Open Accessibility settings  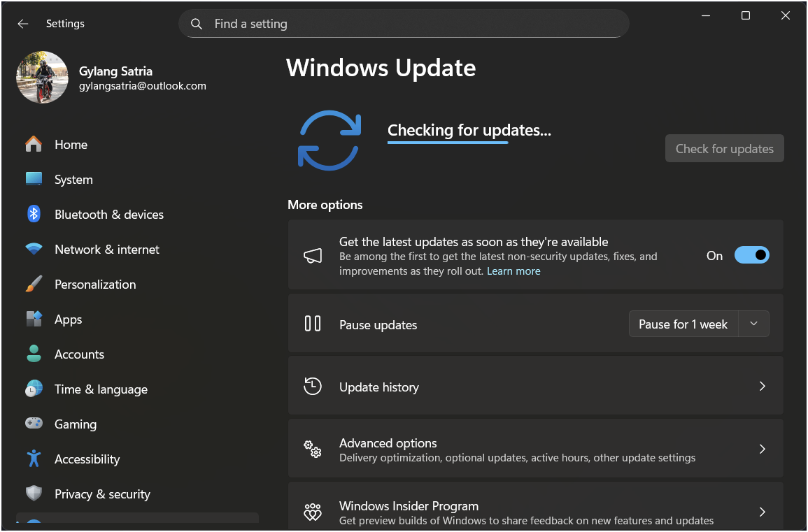pyautogui.click(x=138, y=459)
